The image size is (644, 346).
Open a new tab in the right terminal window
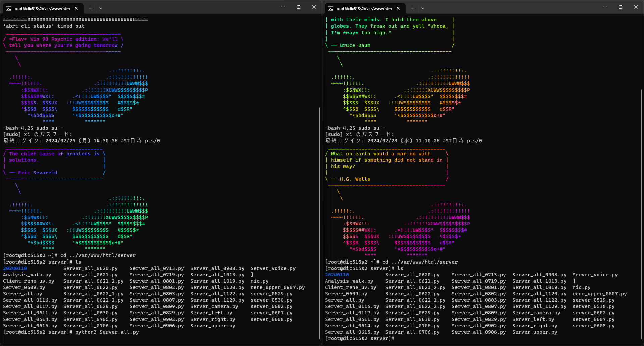pyautogui.click(x=413, y=8)
